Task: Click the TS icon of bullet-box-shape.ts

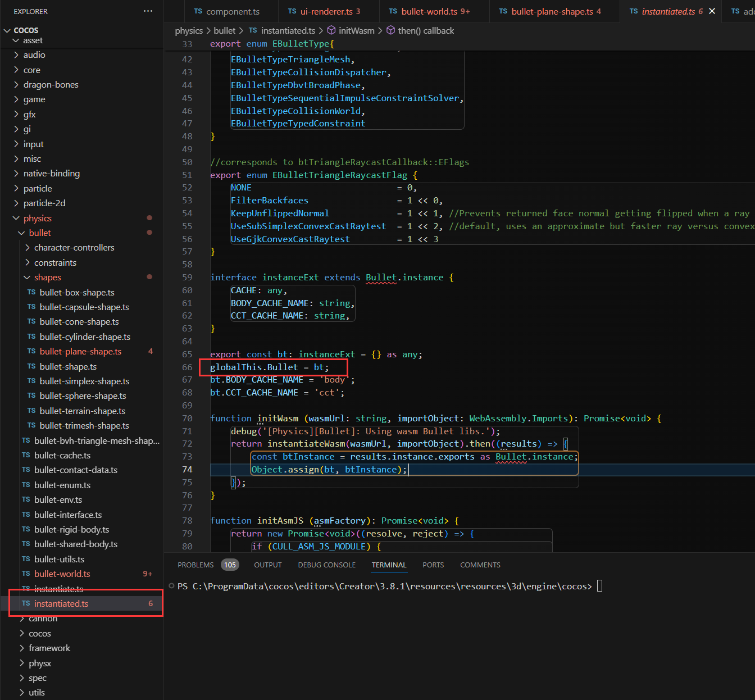Action: [x=31, y=292]
